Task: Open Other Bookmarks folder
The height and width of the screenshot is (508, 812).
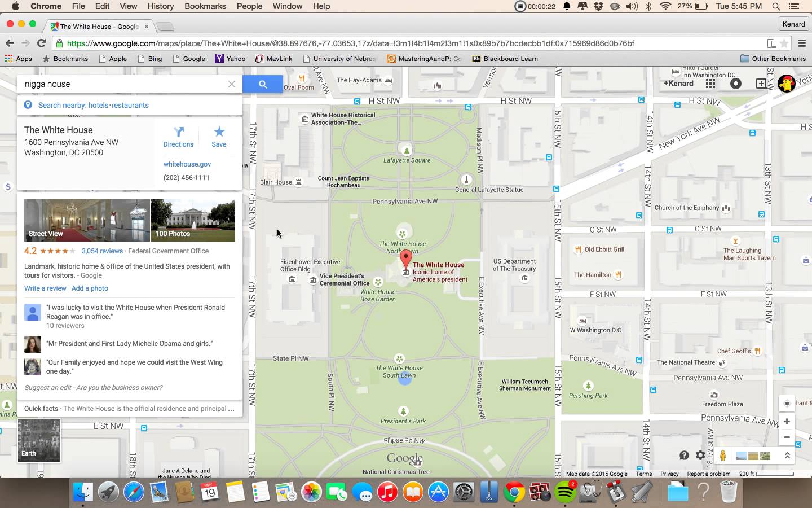Action: (773, 59)
